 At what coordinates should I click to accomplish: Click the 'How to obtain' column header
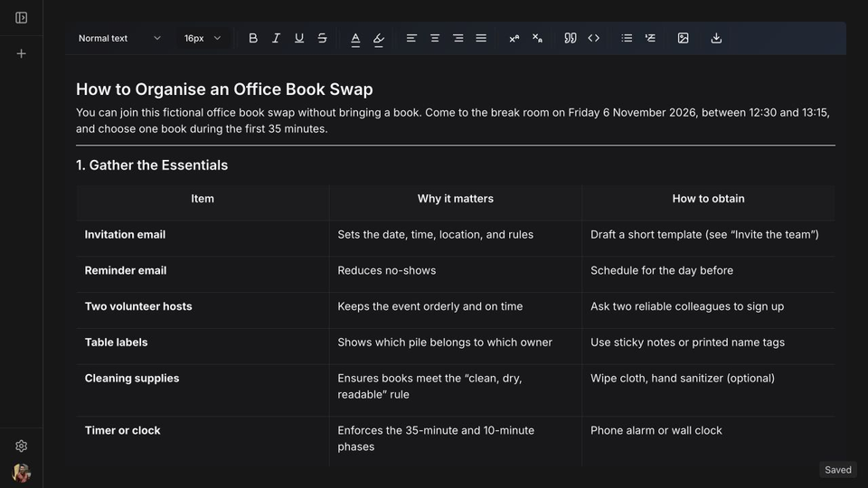708,199
